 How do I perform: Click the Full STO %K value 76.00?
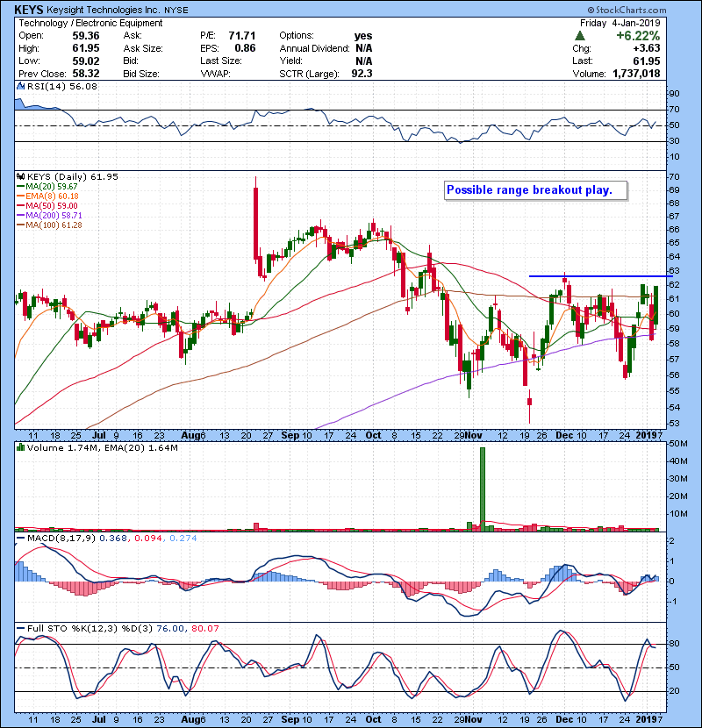pyautogui.click(x=170, y=629)
